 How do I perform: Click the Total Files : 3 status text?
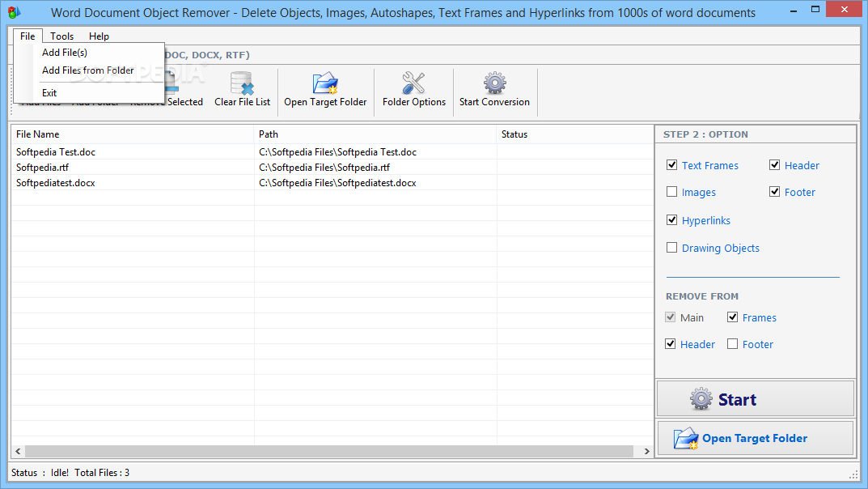[x=102, y=473]
